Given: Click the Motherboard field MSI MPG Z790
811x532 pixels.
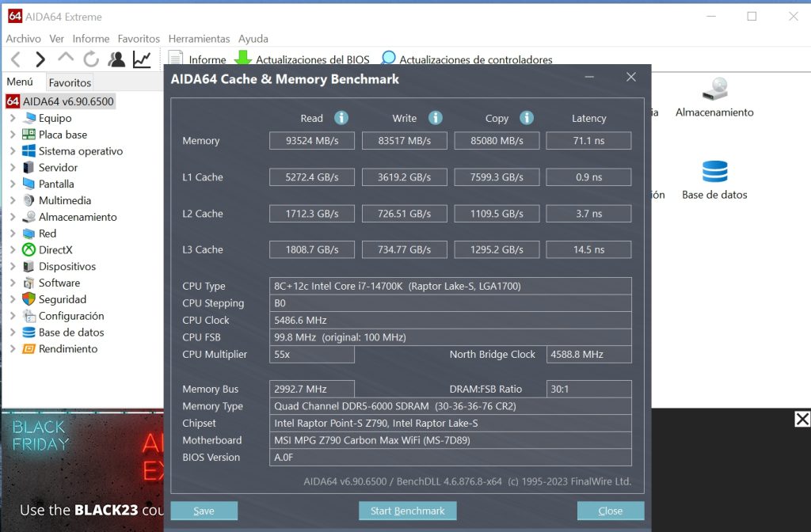Looking at the screenshot, I should 450,440.
